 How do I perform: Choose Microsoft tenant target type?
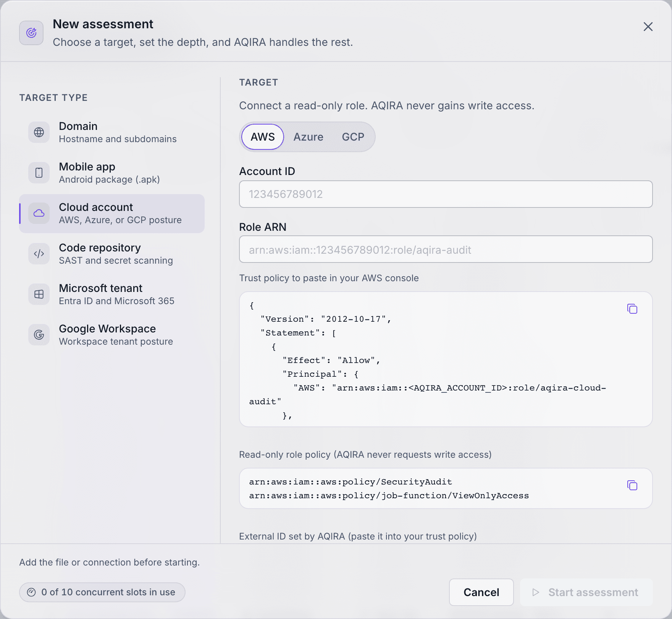(x=112, y=294)
